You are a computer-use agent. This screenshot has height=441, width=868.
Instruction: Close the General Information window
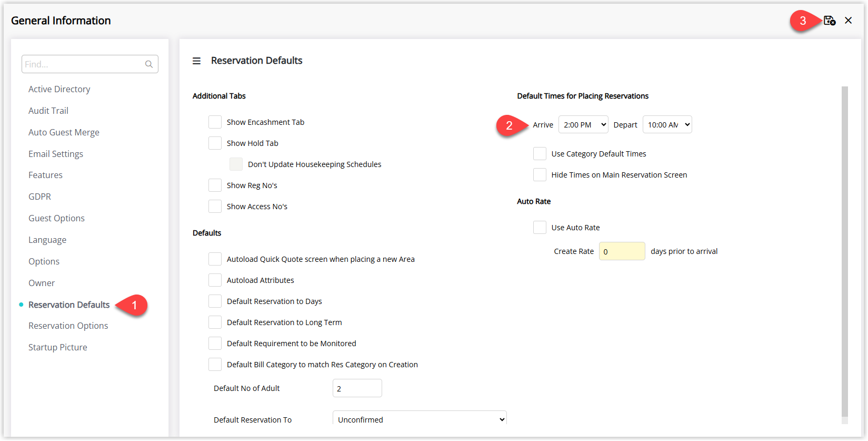click(x=849, y=21)
